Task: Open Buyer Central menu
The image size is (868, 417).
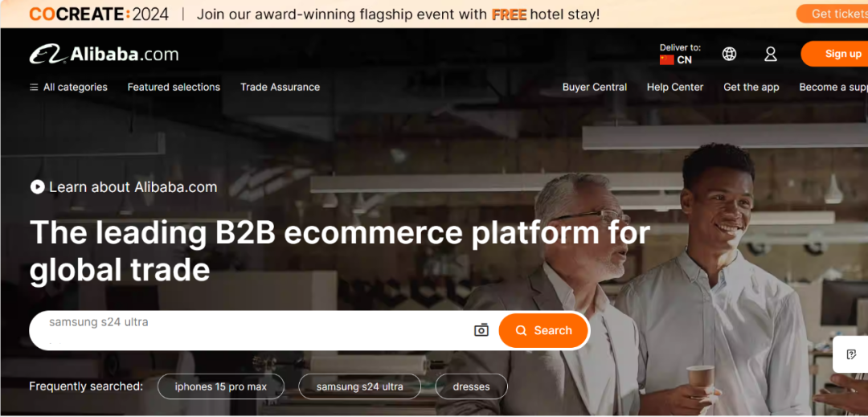Action: (595, 87)
